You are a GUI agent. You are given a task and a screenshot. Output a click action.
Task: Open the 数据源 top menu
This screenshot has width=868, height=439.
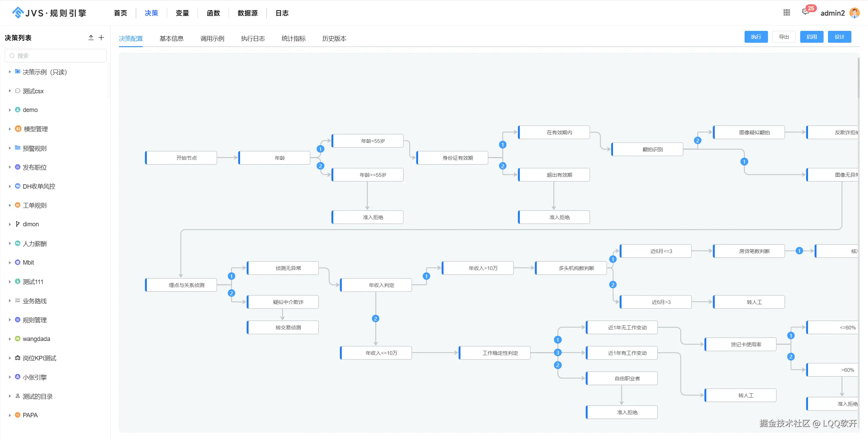248,13
